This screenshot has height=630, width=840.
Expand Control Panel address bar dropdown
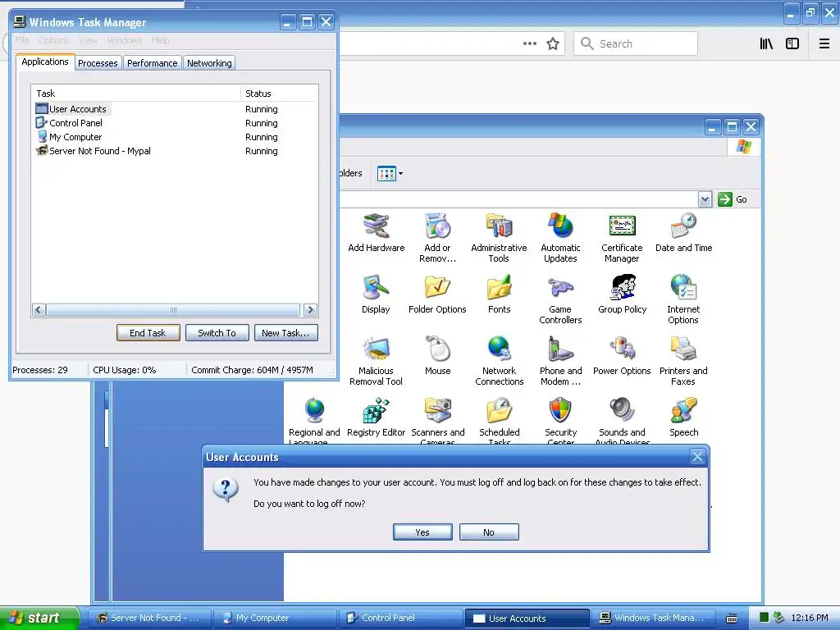click(x=705, y=199)
